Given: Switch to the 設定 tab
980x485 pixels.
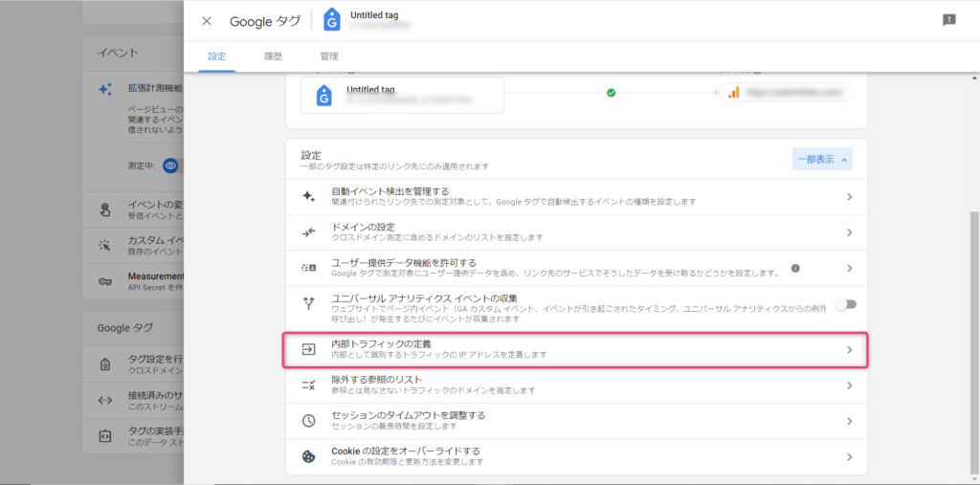Looking at the screenshot, I should click(x=217, y=56).
